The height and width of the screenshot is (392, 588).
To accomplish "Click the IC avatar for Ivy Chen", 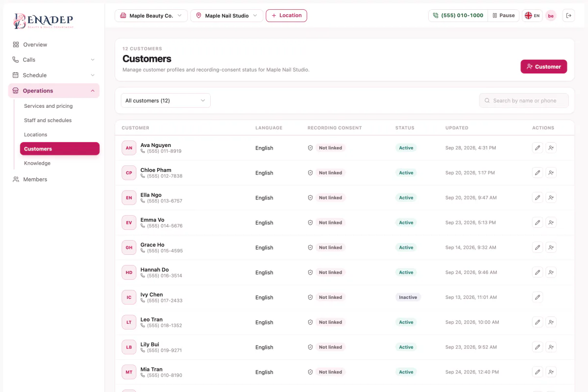I will (129, 297).
